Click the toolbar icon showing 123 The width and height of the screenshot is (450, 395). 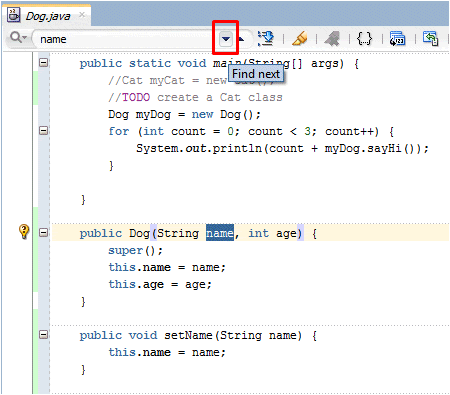(x=397, y=38)
